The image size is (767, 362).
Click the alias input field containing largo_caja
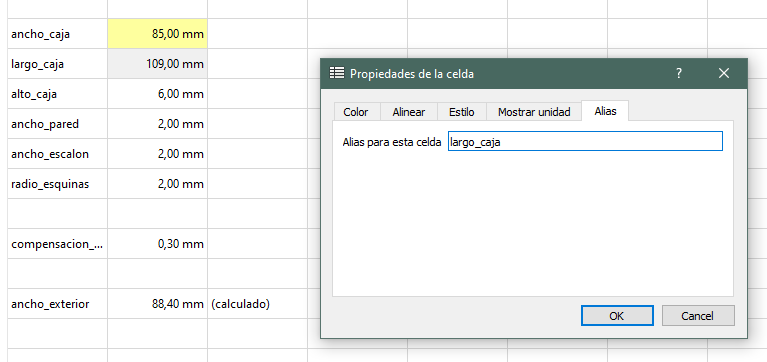[585, 141]
